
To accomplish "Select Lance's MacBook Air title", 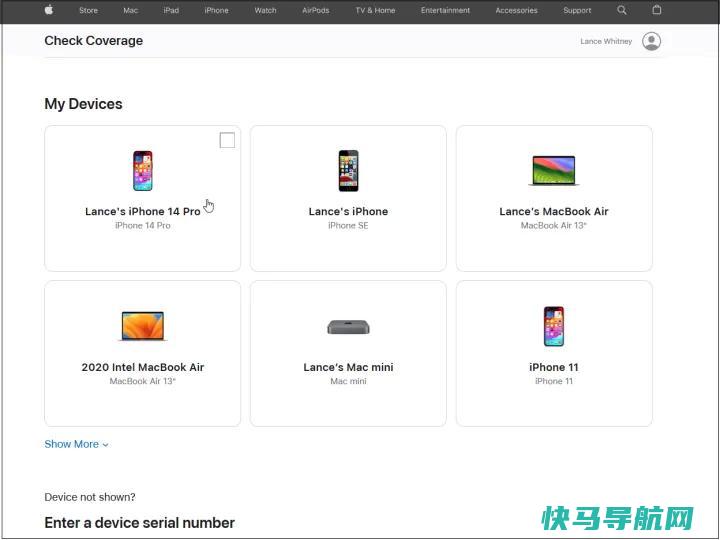I will click(554, 211).
